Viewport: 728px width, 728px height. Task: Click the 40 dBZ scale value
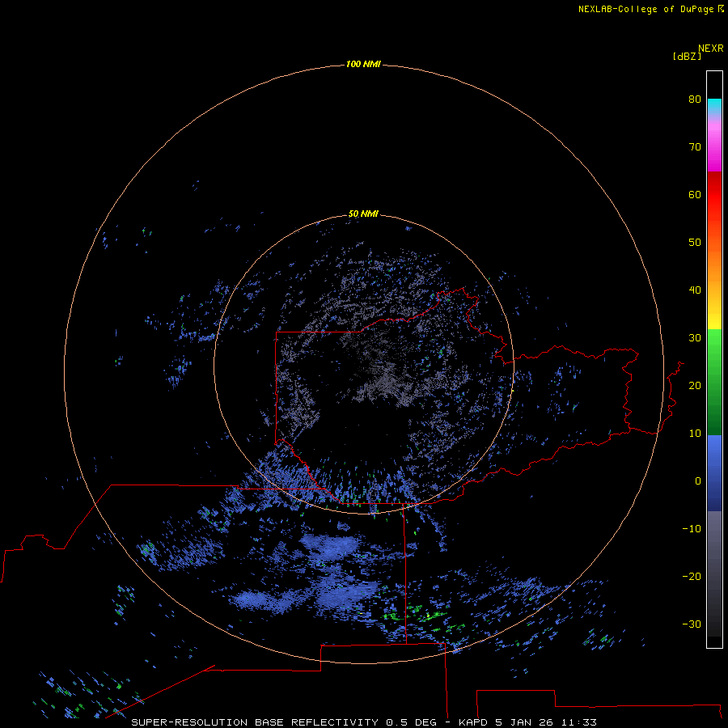tap(695, 290)
